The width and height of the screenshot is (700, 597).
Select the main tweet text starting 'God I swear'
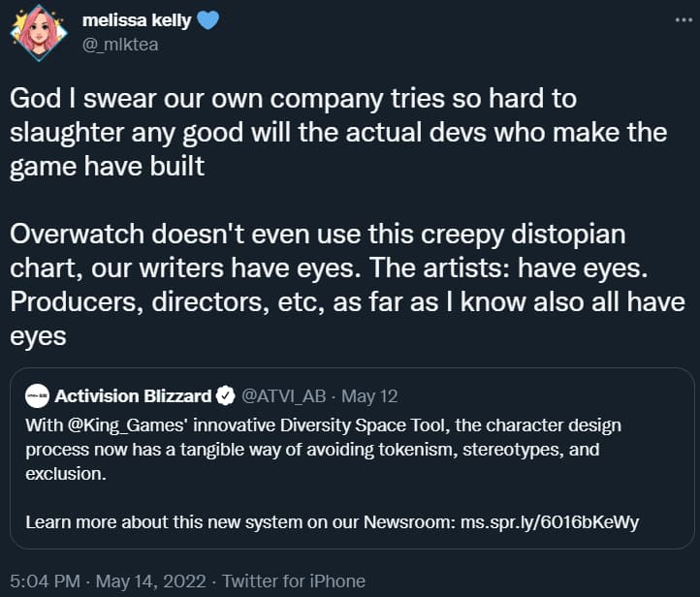pyautogui.click(x=338, y=133)
